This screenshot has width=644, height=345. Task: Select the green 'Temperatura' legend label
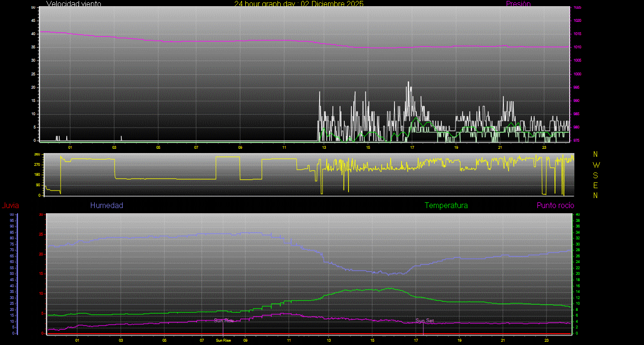coord(446,205)
